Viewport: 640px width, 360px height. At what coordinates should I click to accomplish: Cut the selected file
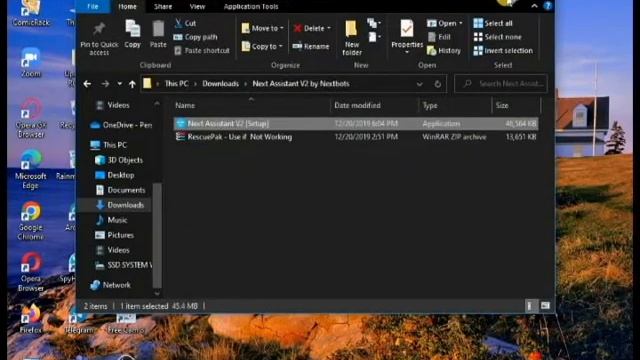185,23
